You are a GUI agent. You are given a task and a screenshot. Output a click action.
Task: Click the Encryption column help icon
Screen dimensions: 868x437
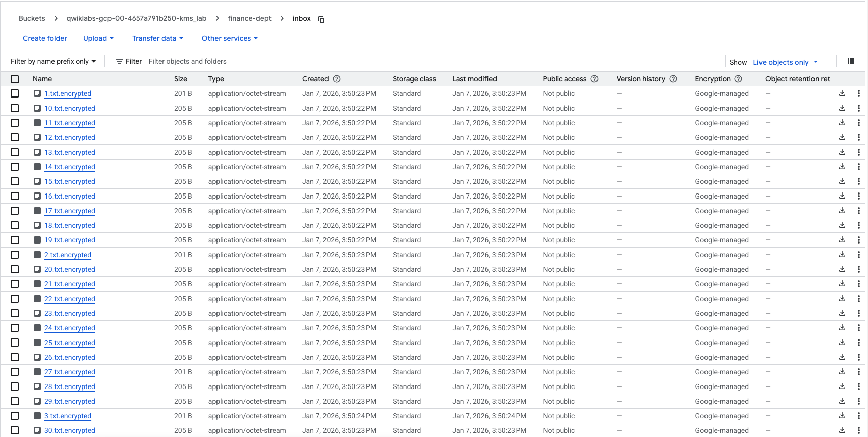pos(738,79)
